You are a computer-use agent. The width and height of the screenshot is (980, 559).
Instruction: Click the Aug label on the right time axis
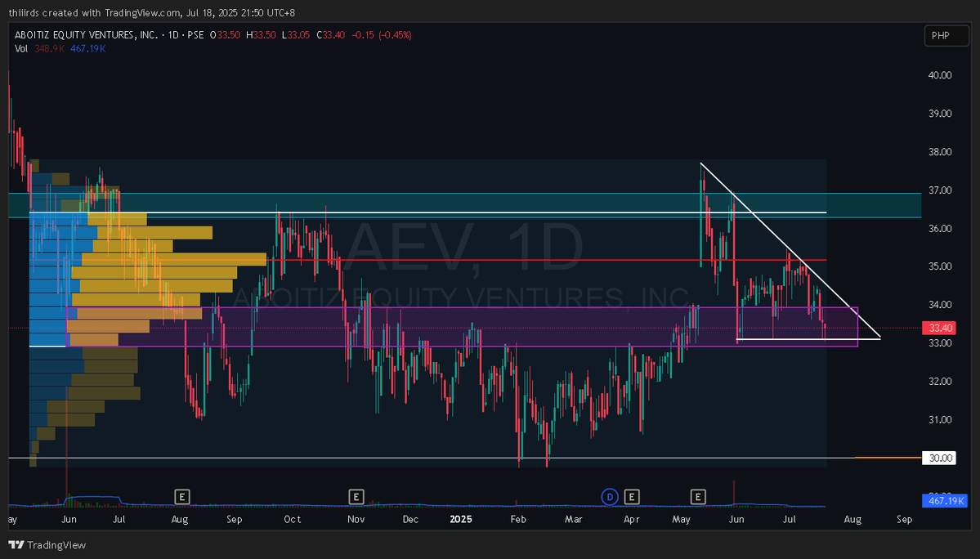(x=852, y=519)
